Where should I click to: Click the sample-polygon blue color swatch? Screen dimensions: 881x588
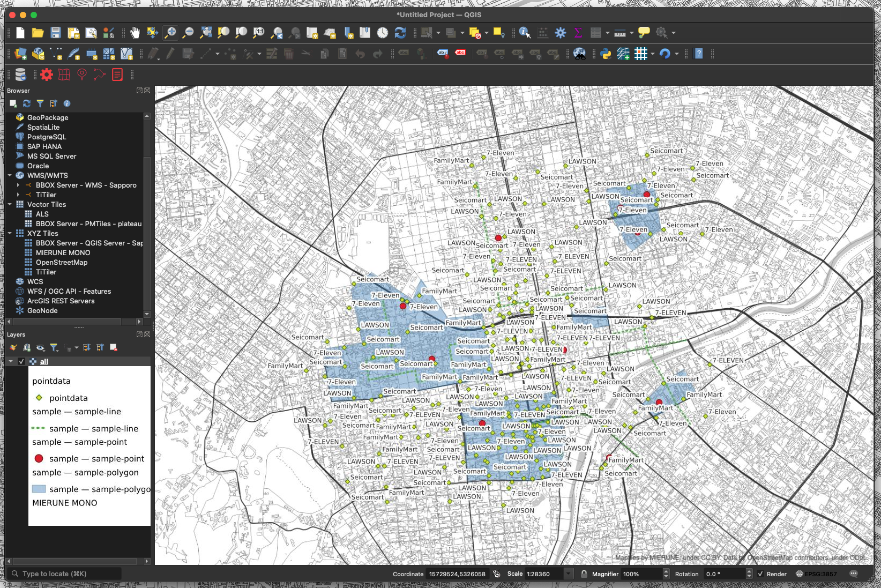[x=39, y=489]
